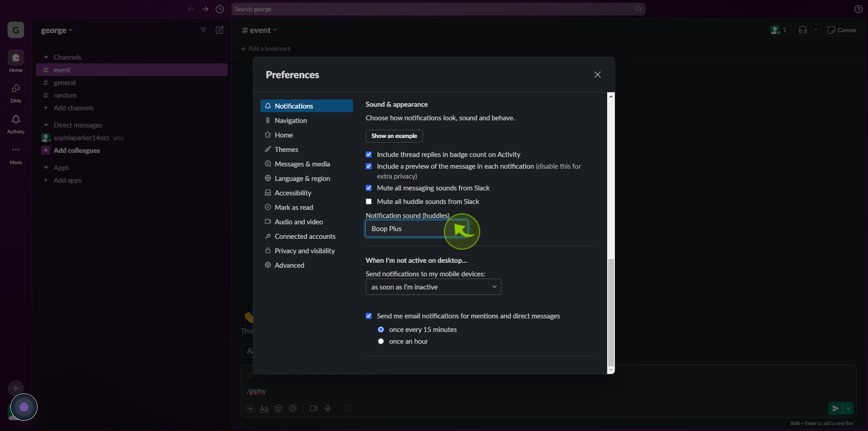Screen dimensions: 868x431
Task: Record an audio clip microphone icon
Action: coord(328,408)
